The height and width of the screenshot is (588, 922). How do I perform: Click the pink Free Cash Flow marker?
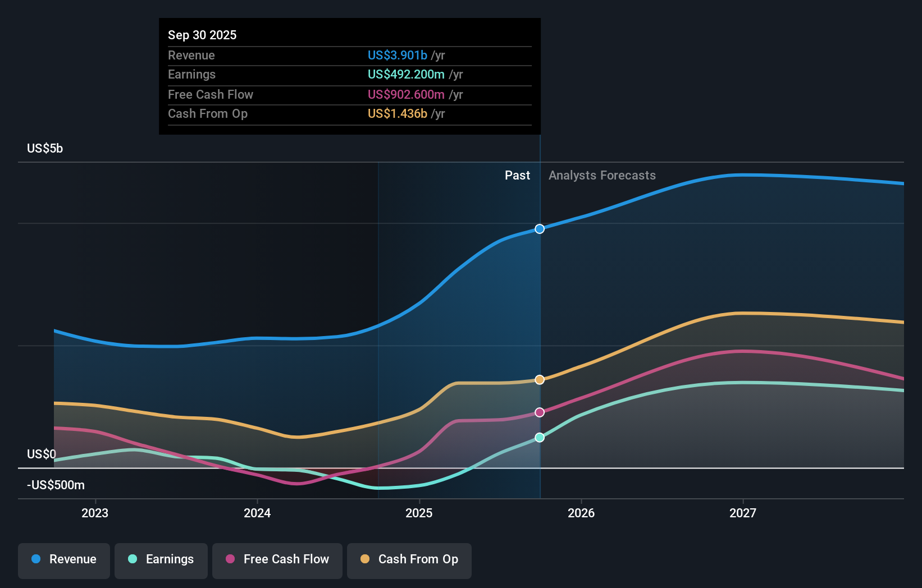539,412
